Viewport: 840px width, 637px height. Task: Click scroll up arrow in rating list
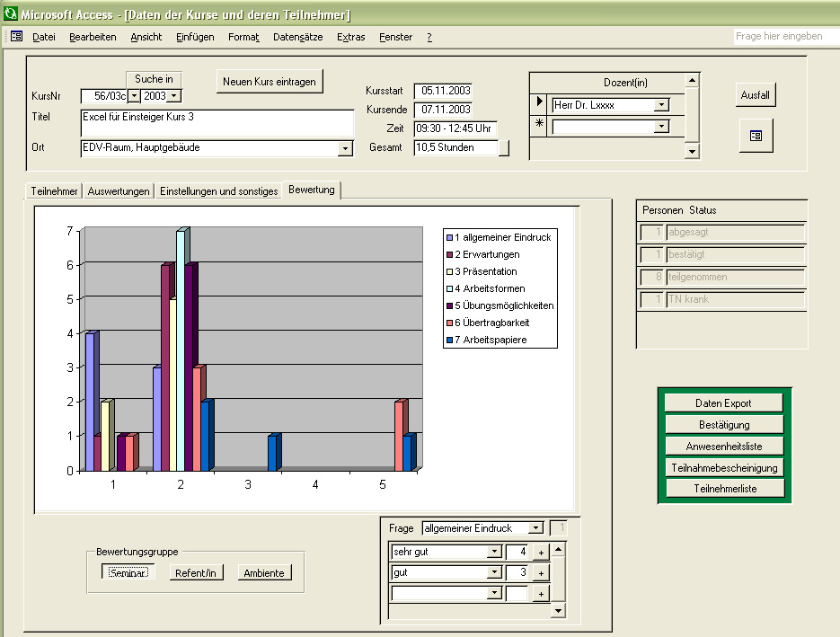click(558, 550)
